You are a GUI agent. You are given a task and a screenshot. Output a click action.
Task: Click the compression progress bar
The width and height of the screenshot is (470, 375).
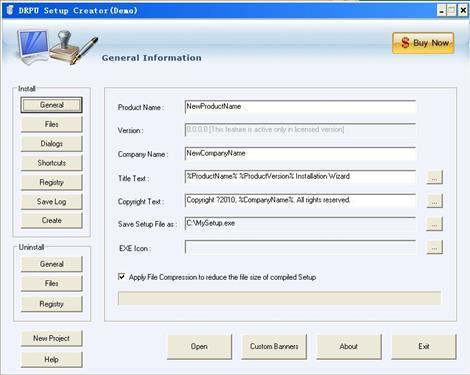tap(279, 298)
